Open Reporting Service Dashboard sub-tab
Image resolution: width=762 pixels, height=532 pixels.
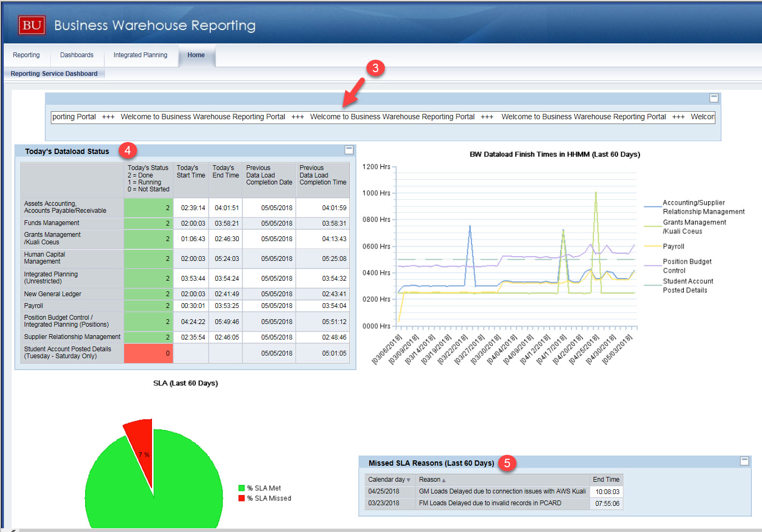coord(54,74)
